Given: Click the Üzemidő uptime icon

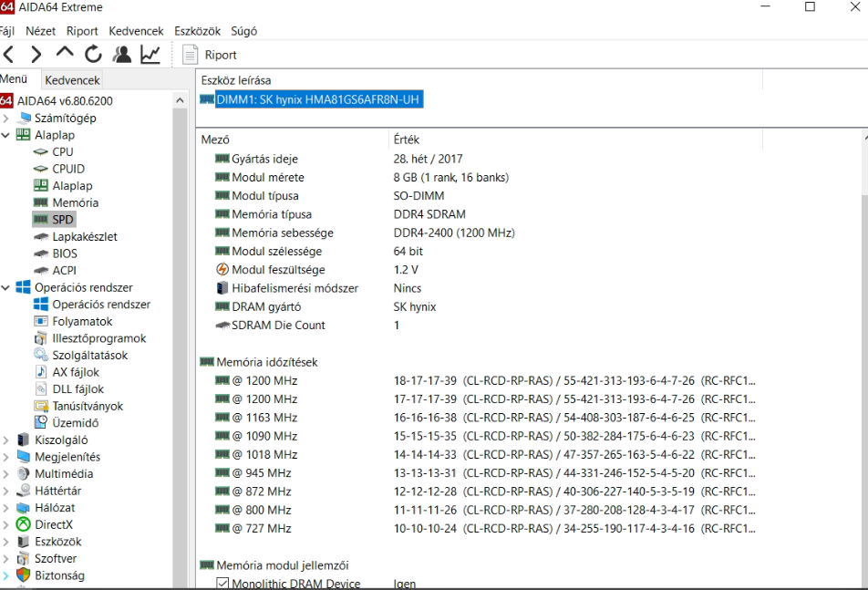Looking at the screenshot, I should (x=40, y=423).
